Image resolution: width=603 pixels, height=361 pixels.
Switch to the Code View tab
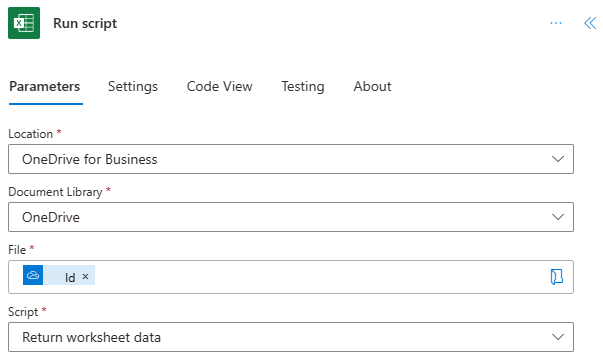pos(220,87)
